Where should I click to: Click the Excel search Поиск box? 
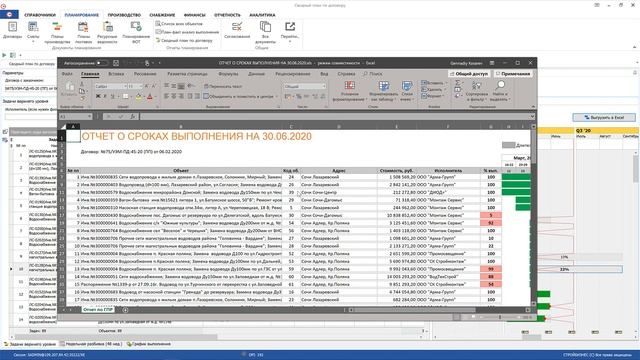[373, 74]
